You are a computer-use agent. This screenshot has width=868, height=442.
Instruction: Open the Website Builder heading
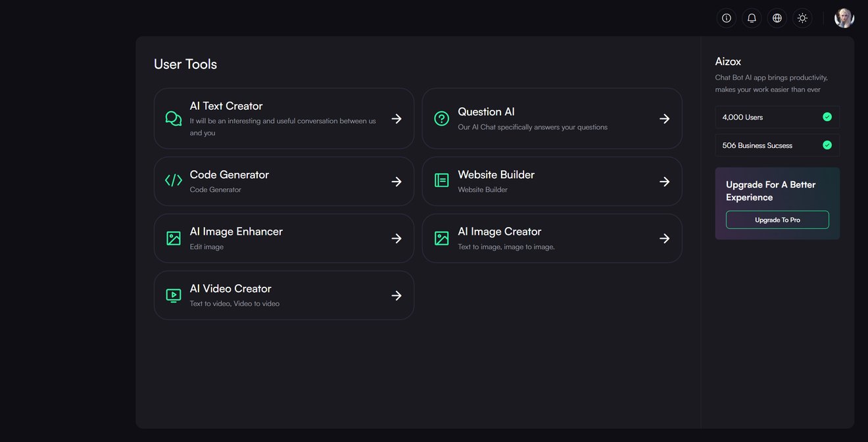tap(496, 174)
